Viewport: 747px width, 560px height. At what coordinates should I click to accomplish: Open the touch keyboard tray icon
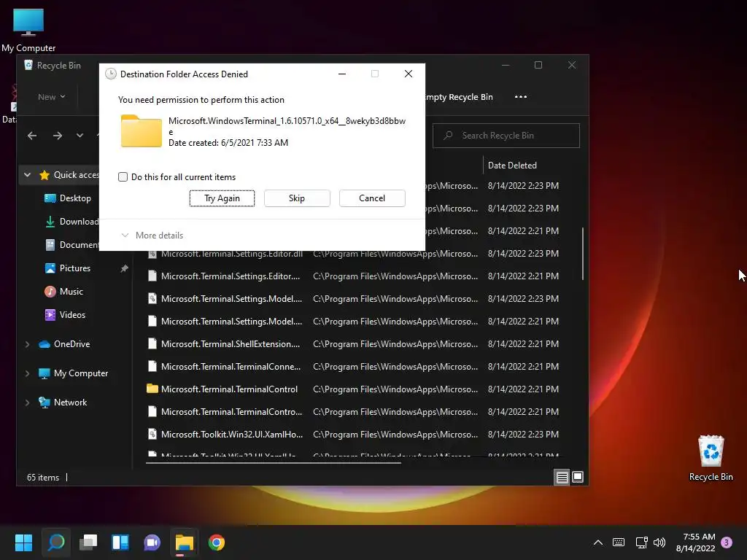(619, 542)
